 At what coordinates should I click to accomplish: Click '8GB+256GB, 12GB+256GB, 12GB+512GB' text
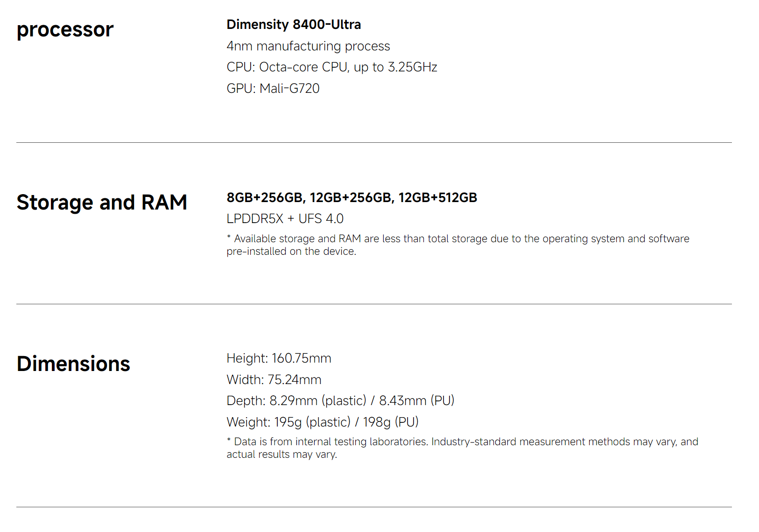coord(352,198)
